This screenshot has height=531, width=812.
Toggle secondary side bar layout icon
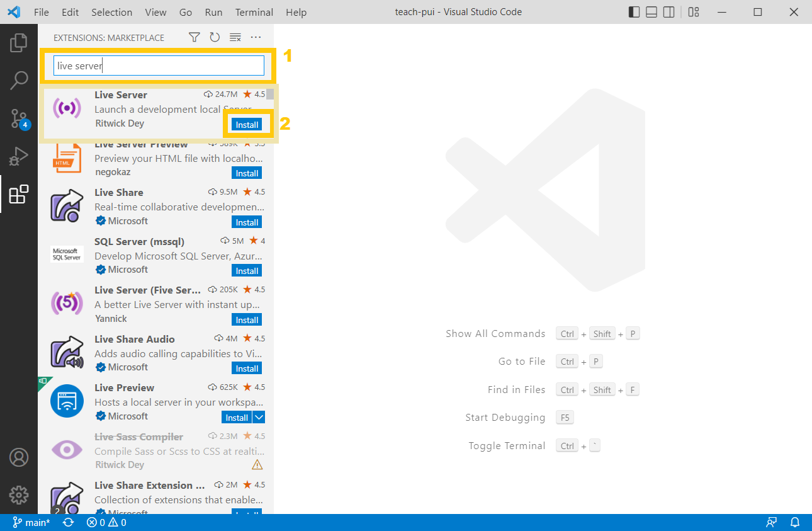coord(669,12)
